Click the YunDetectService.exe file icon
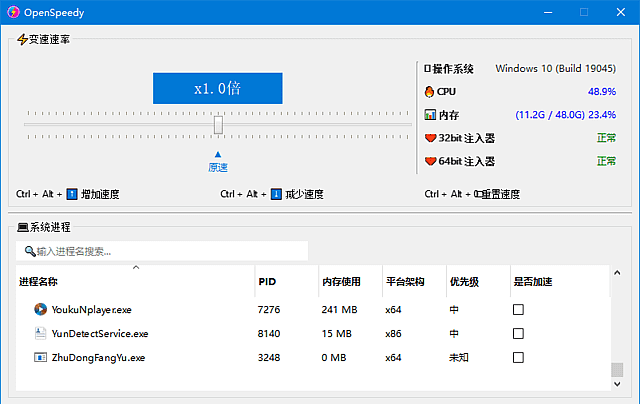 [40, 333]
